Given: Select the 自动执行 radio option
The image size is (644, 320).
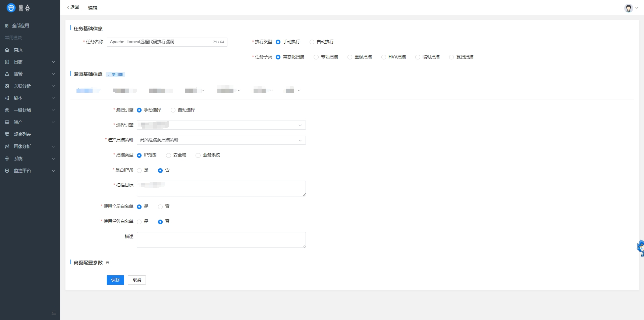Looking at the screenshot, I should click(x=312, y=42).
